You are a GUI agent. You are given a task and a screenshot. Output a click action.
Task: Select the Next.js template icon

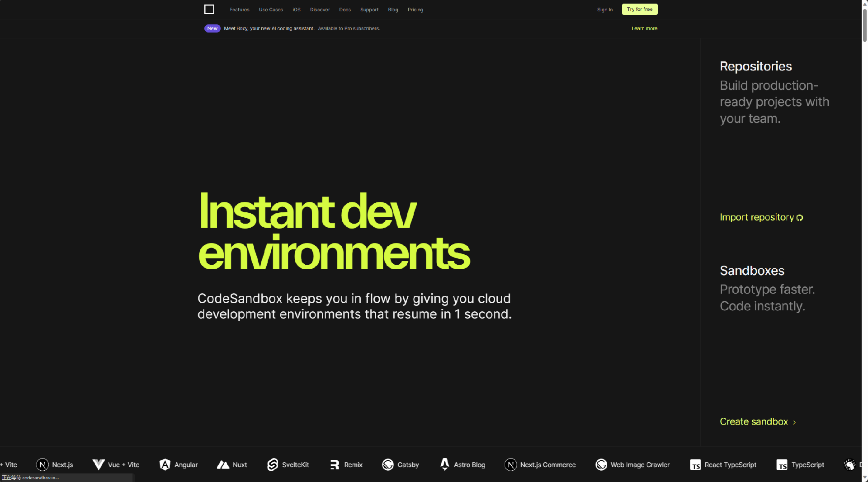[x=42, y=464]
